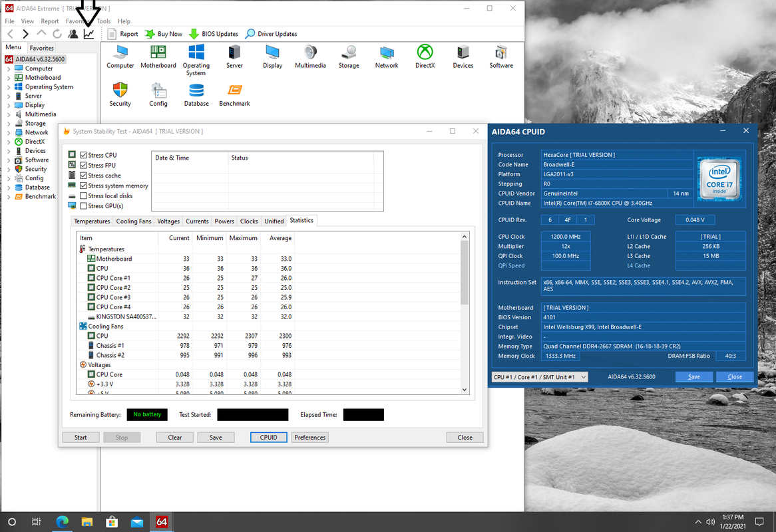Expand the Benchmark tree node

tap(9, 197)
